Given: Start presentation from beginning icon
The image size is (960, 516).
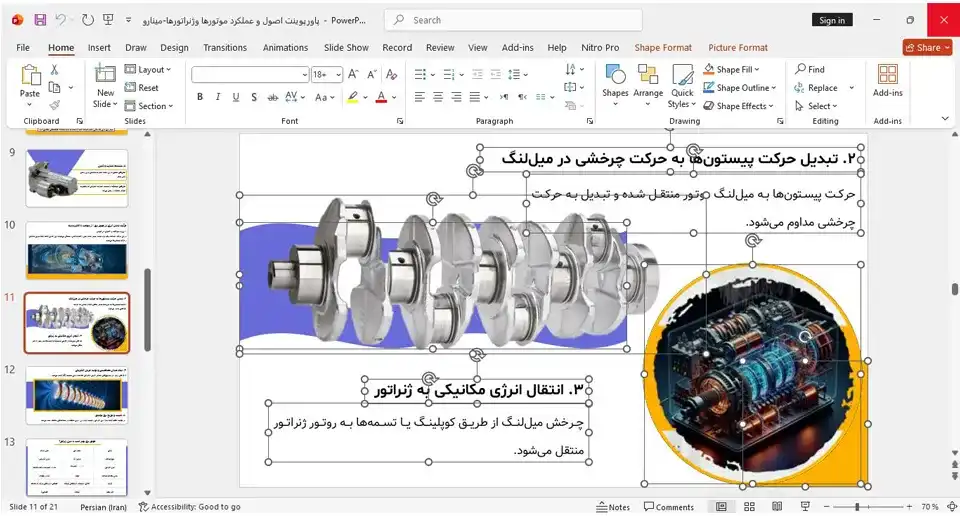Looking at the screenshot, I should (x=108, y=20).
